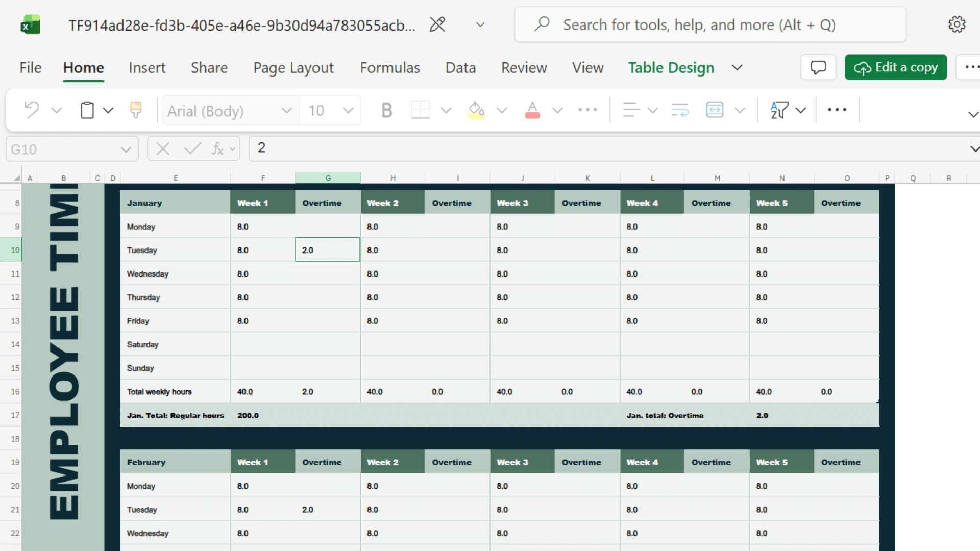Click the text alignment icon
The image size is (980, 551).
pyautogui.click(x=631, y=110)
